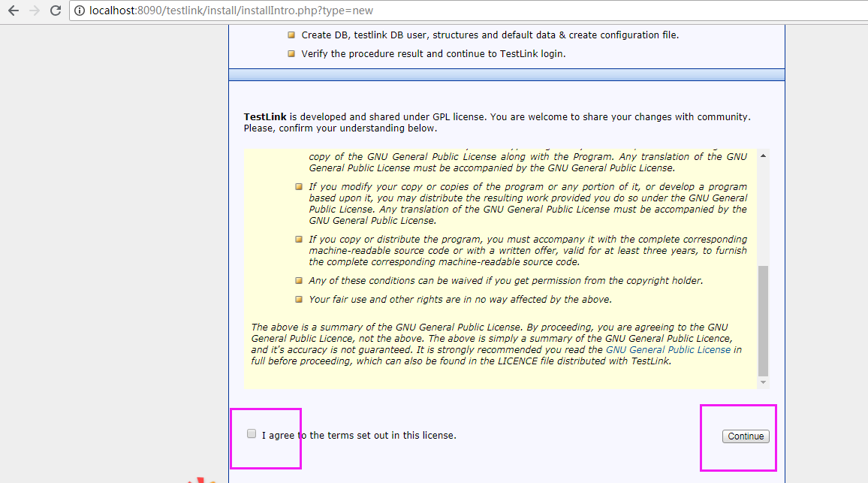Reload the TestLink install page
868x483 pixels.
[56, 11]
